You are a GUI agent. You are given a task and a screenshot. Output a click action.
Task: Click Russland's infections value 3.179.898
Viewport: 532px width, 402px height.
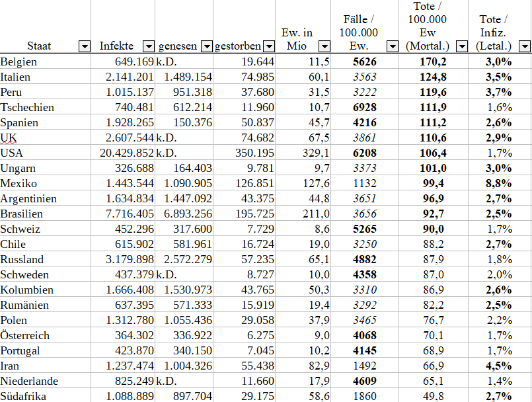point(130,259)
